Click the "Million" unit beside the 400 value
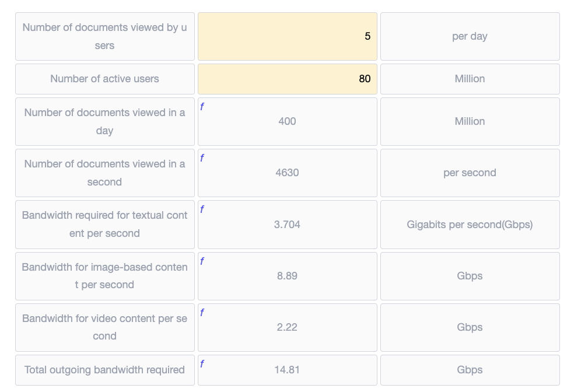 470,121
